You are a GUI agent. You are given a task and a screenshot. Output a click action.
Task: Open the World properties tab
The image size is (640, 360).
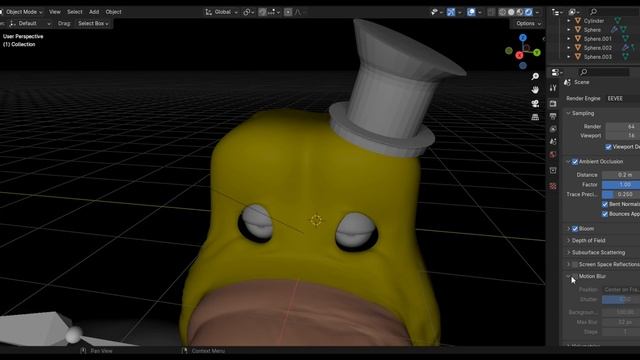(x=553, y=155)
